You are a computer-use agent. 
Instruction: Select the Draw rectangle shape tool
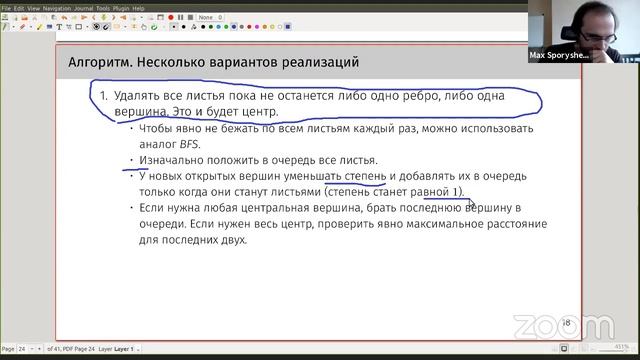(x=79, y=27)
